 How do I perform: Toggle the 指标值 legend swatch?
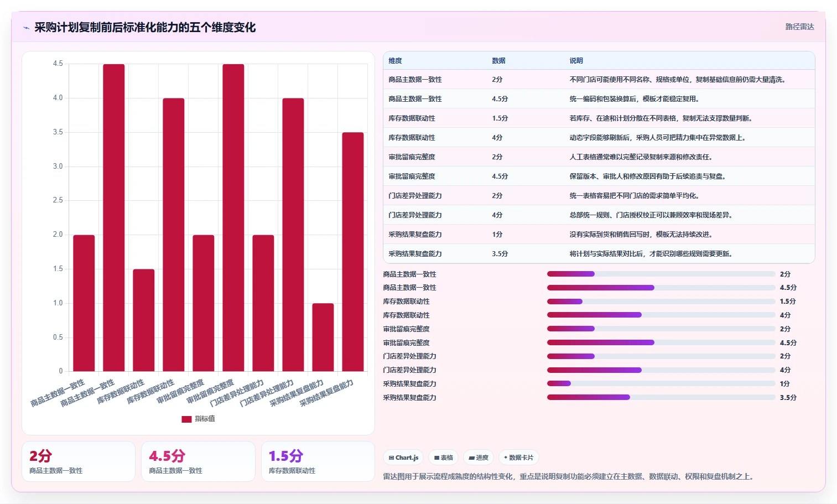[186, 419]
